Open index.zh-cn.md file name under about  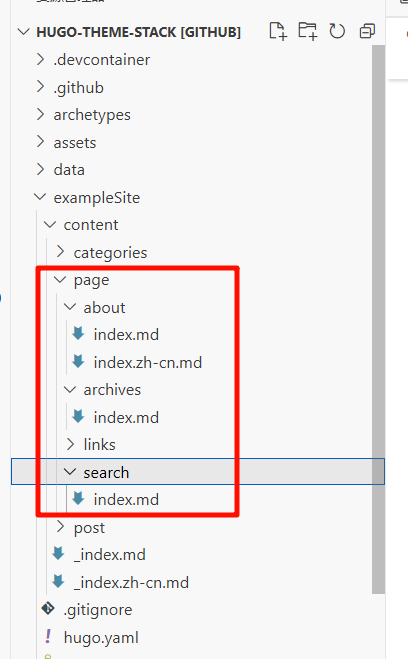[147, 362]
